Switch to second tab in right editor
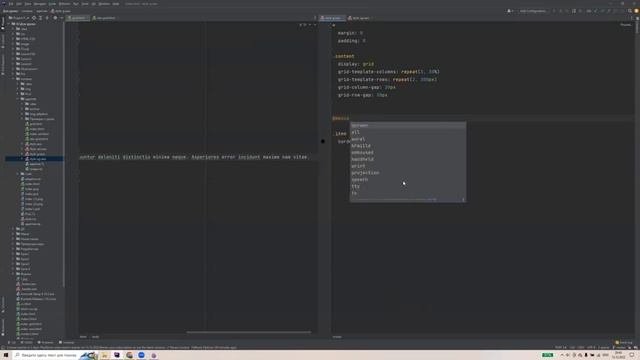This screenshot has width=640, height=360. pyautogui.click(x=360, y=18)
